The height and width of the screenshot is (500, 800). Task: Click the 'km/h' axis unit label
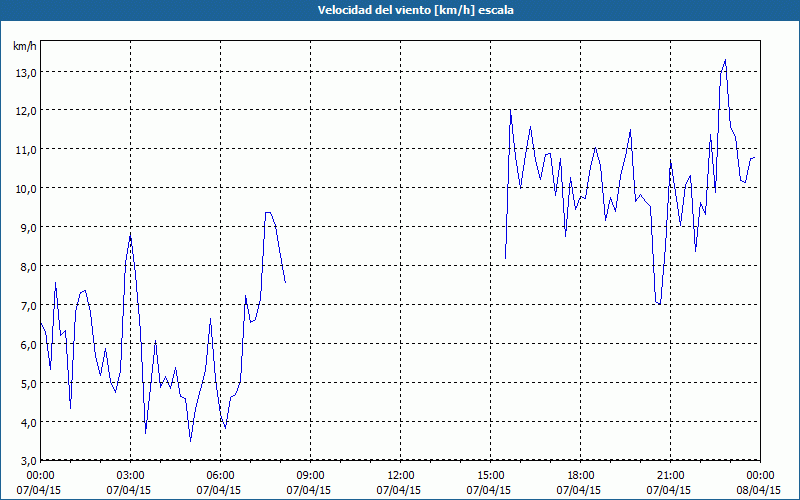click(x=25, y=46)
